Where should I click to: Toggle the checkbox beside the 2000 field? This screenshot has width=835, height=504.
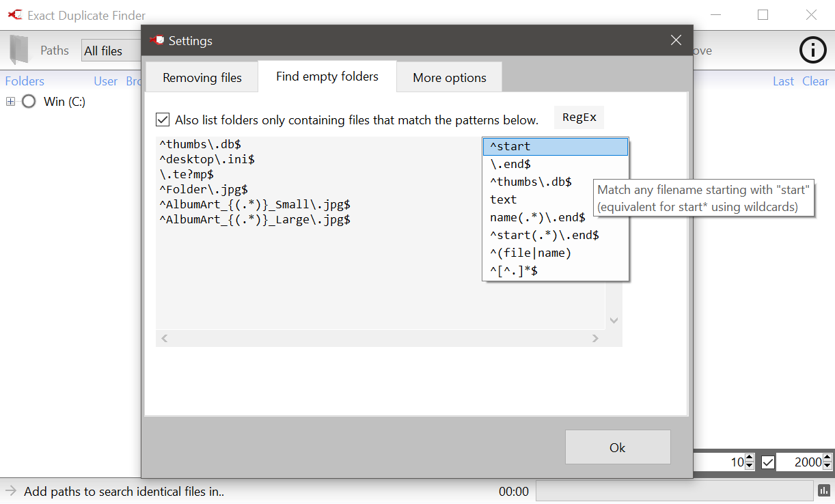tap(768, 462)
